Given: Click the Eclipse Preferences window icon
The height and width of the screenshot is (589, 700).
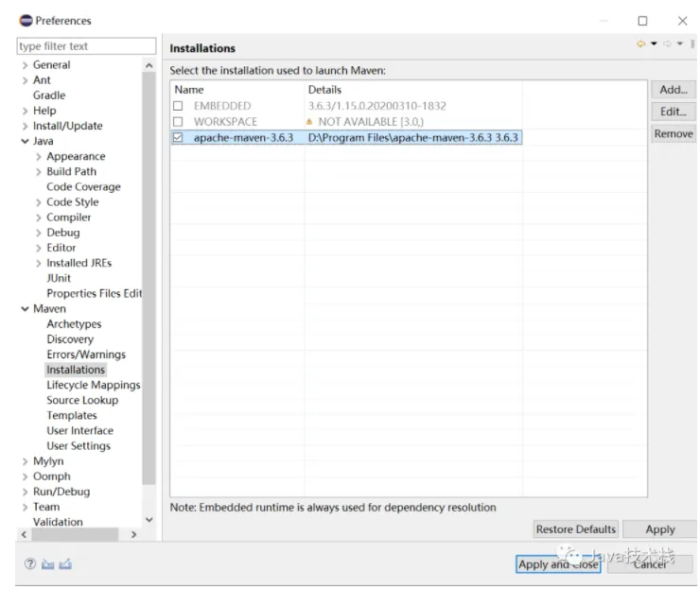Looking at the screenshot, I should point(26,21).
